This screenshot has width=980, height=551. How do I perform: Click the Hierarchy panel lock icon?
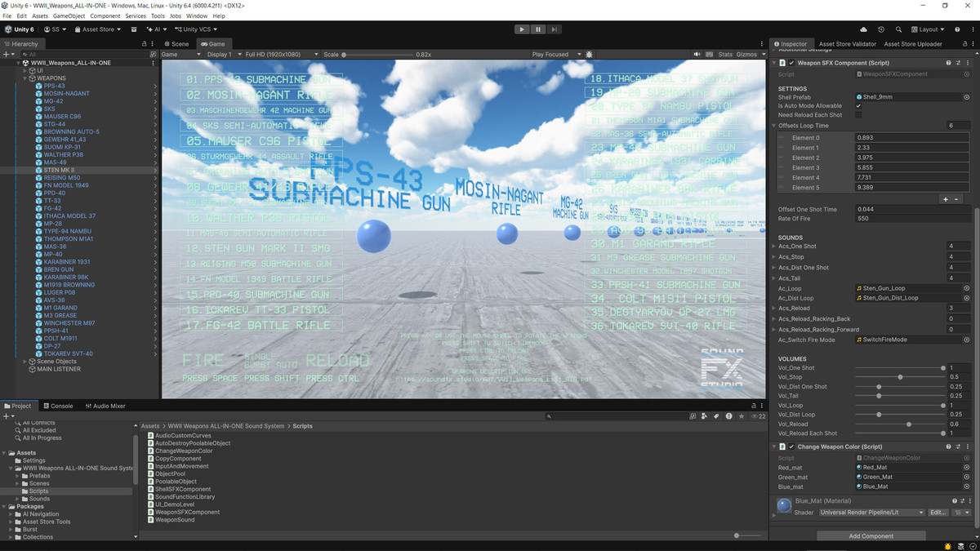(x=145, y=44)
